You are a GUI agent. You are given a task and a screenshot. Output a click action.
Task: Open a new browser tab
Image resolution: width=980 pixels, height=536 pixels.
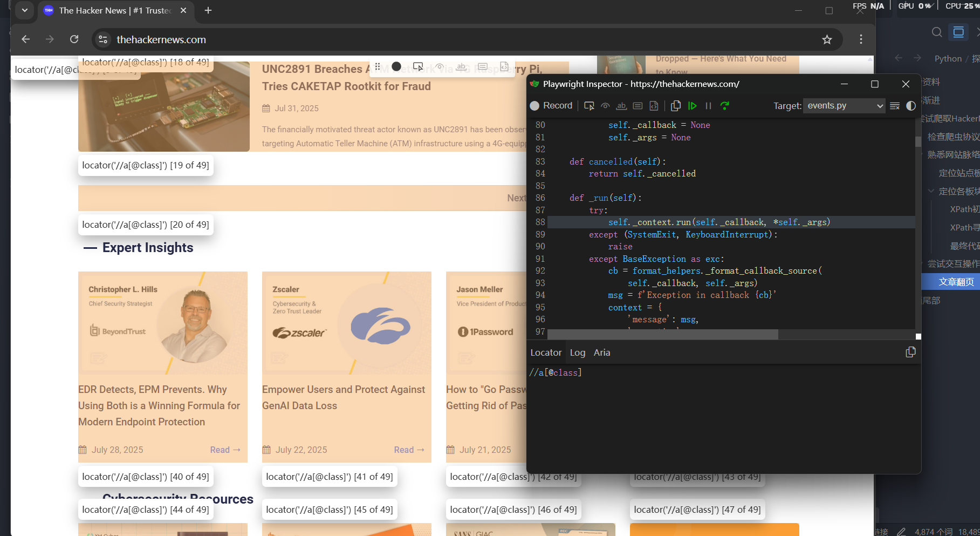pos(208,10)
